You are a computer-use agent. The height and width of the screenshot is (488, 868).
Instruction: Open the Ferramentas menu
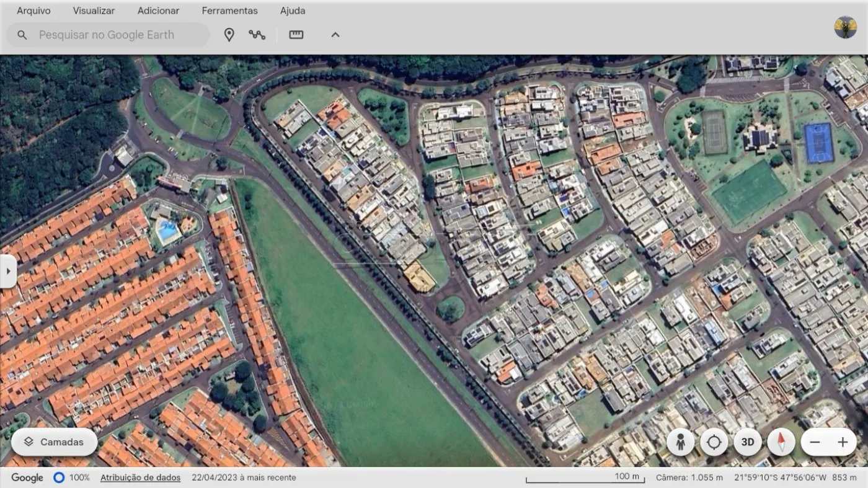click(x=229, y=11)
